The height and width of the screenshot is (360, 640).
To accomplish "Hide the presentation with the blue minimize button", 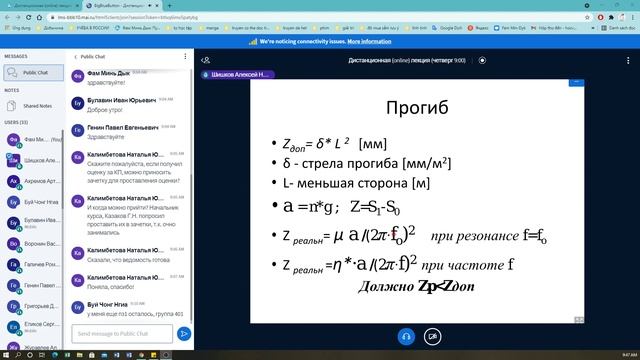I will (576, 83).
